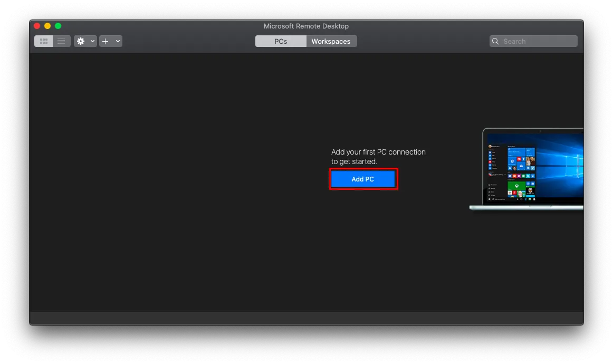The width and height of the screenshot is (613, 364).
Task: Expand the gear menu chevron
Action: click(92, 41)
